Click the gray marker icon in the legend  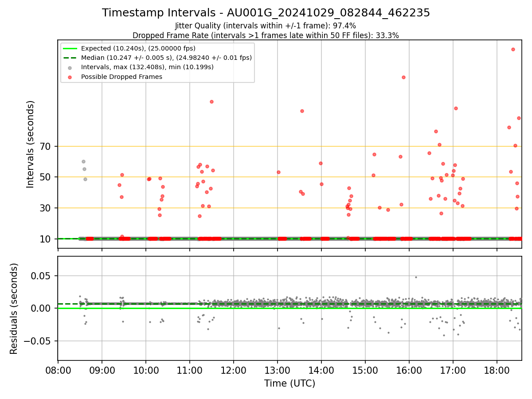(x=70, y=67)
